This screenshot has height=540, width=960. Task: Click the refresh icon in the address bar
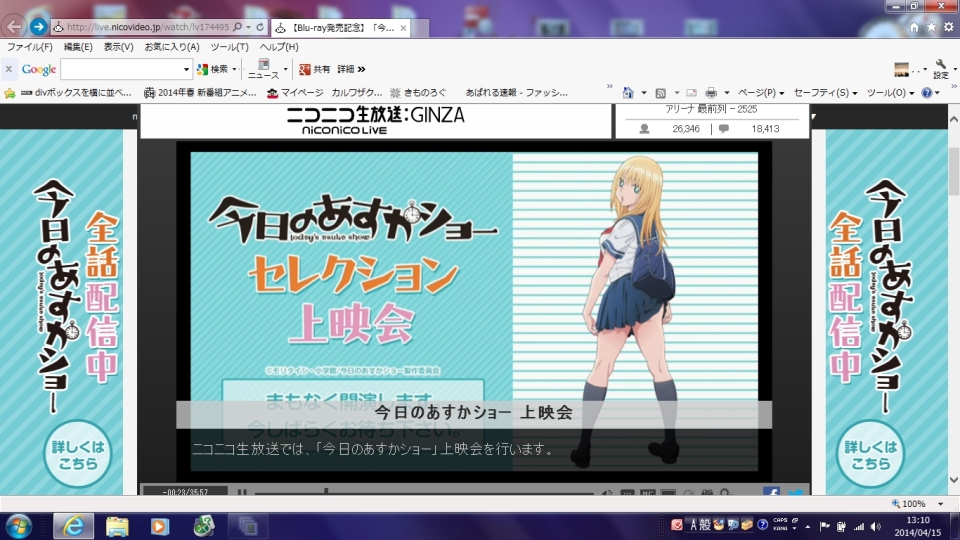[x=260, y=27]
